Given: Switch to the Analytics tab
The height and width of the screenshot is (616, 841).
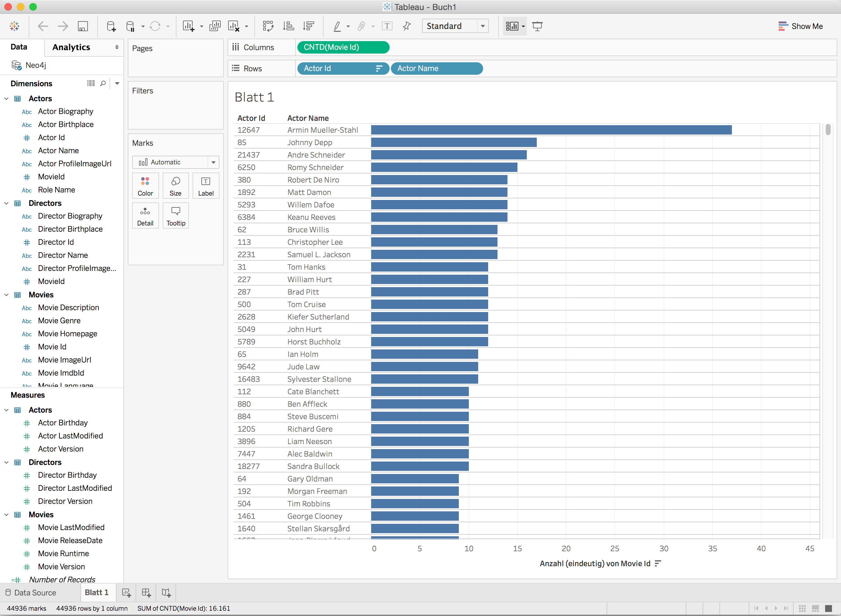Looking at the screenshot, I should click(x=71, y=47).
